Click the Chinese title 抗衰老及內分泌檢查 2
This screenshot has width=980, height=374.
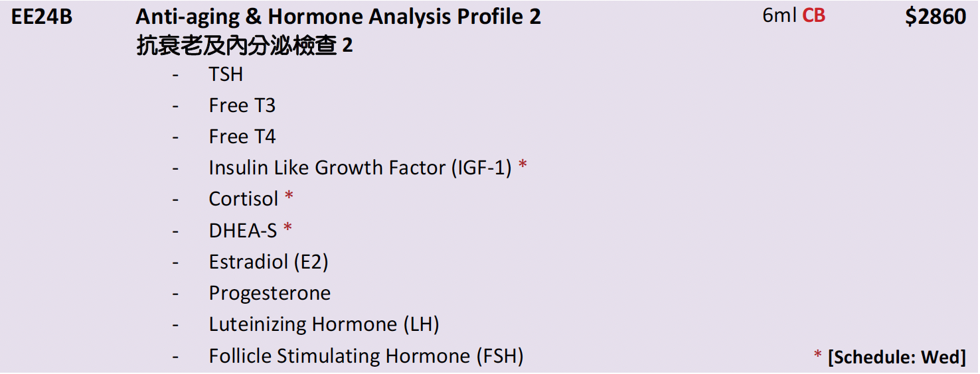coord(244,46)
